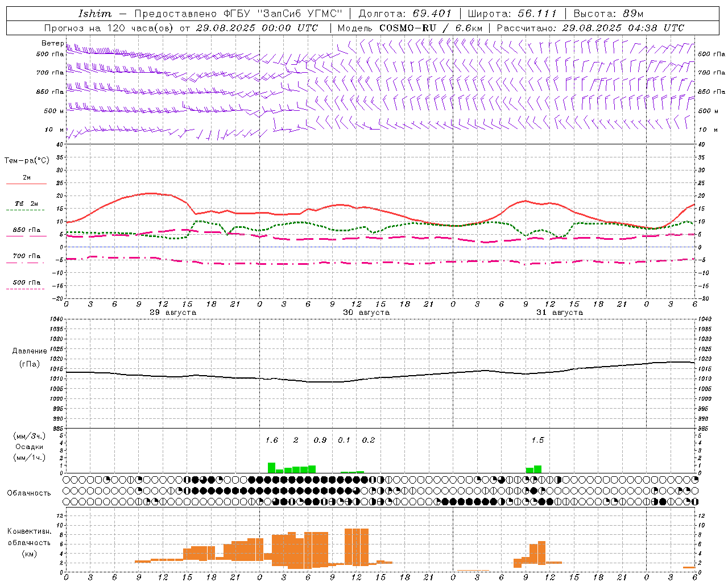
Task: Click the "(мм/3ч.)" precipitation unit label
Action: click(x=30, y=436)
